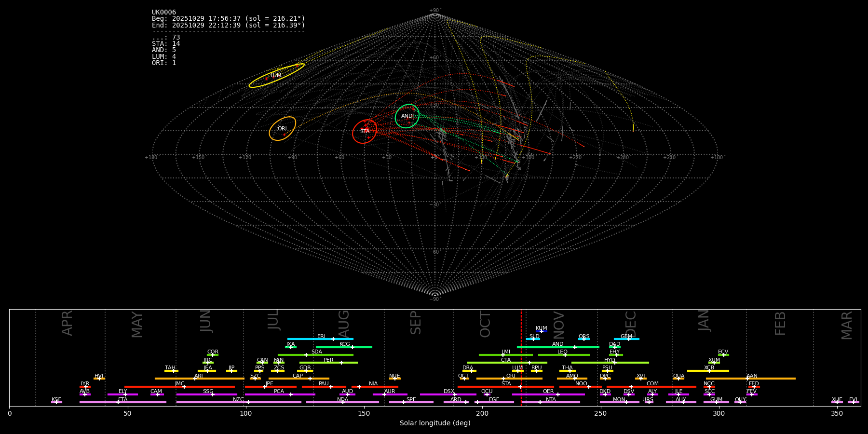
Task: Click the KCG green shower bar label
Action: 345,344
